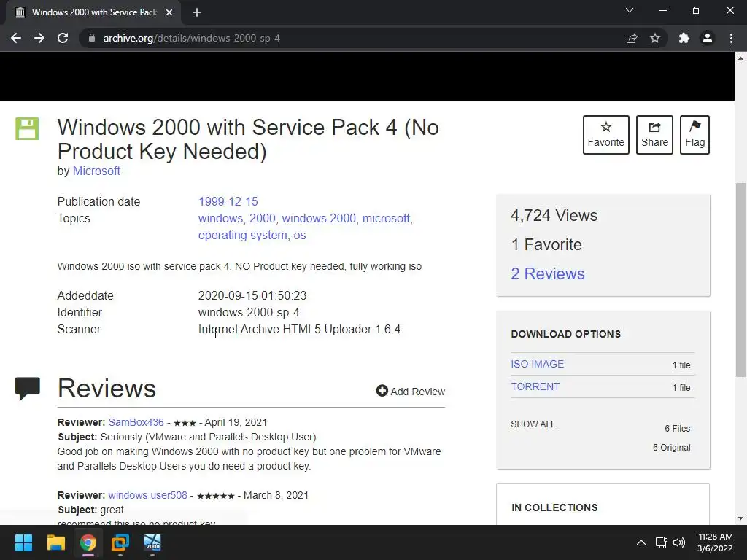This screenshot has width=747, height=560.
Task: Bookmark this page with the star icon
Action: tap(655, 38)
